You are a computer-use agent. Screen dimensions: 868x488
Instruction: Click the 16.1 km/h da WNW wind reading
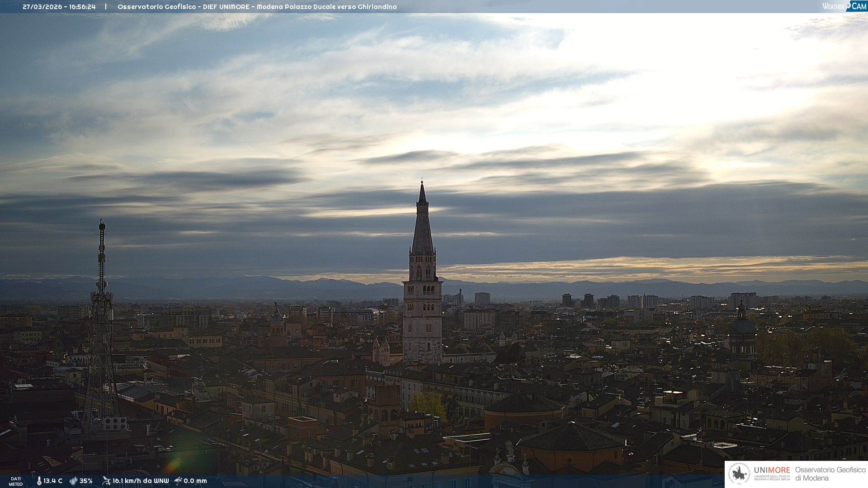(140, 481)
